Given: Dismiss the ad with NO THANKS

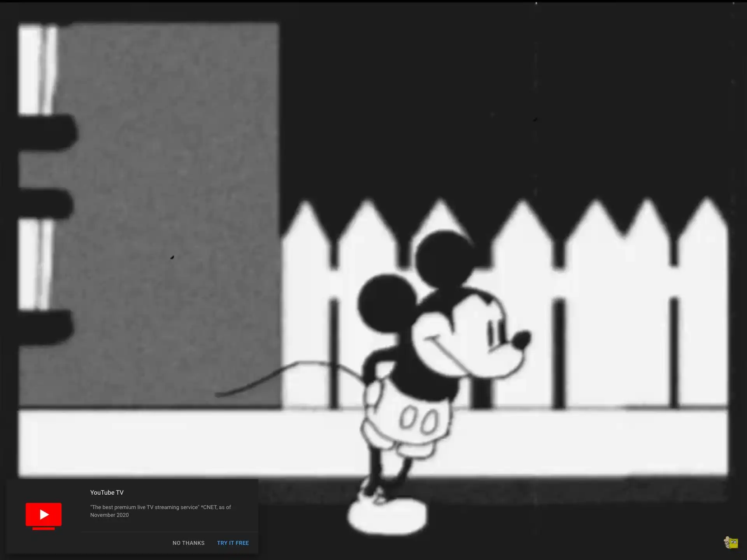Looking at the screenshot, I should point(188,543).
